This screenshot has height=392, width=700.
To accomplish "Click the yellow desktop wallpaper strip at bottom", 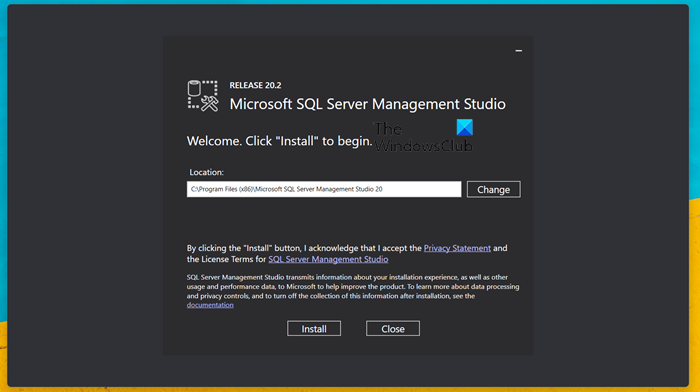I will point(350,389).
